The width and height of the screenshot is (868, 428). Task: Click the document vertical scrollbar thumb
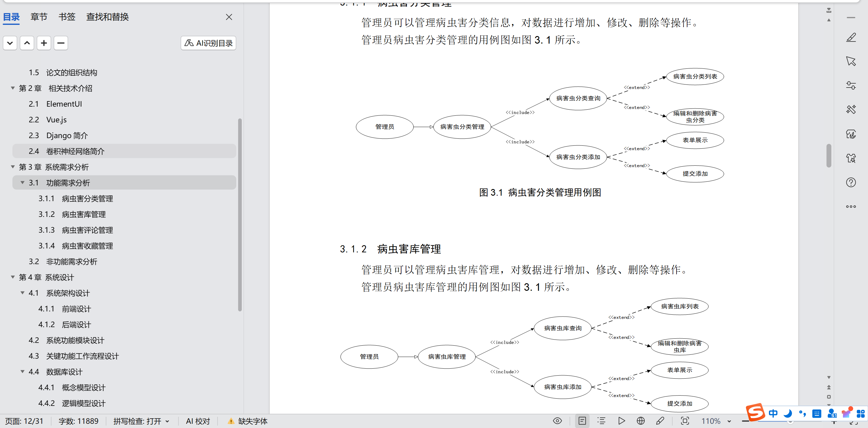829,155
